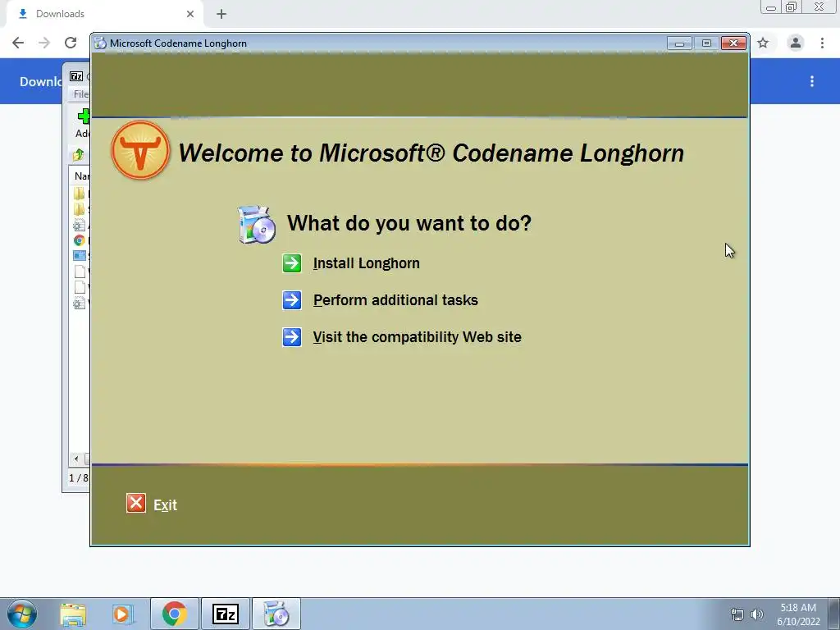Click the Show desktop strip on the taskbar
This screenshot has width=840, height=630.
[x=834, y=614]
